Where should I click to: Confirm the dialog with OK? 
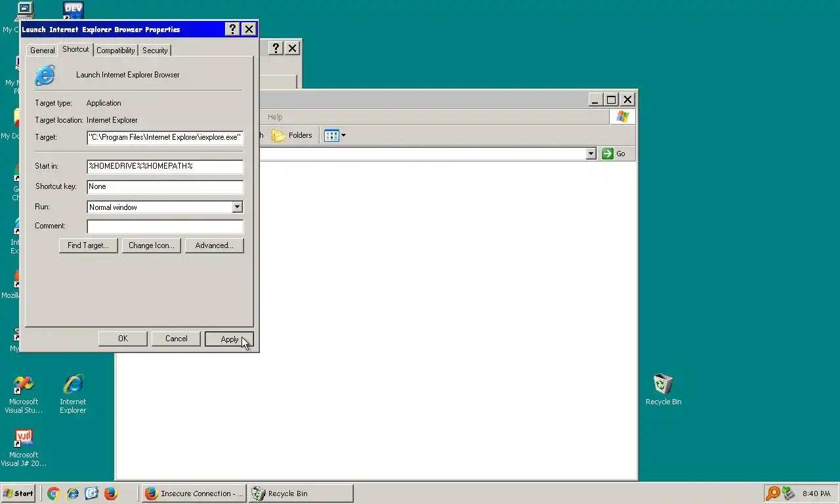tap(123, 339)
